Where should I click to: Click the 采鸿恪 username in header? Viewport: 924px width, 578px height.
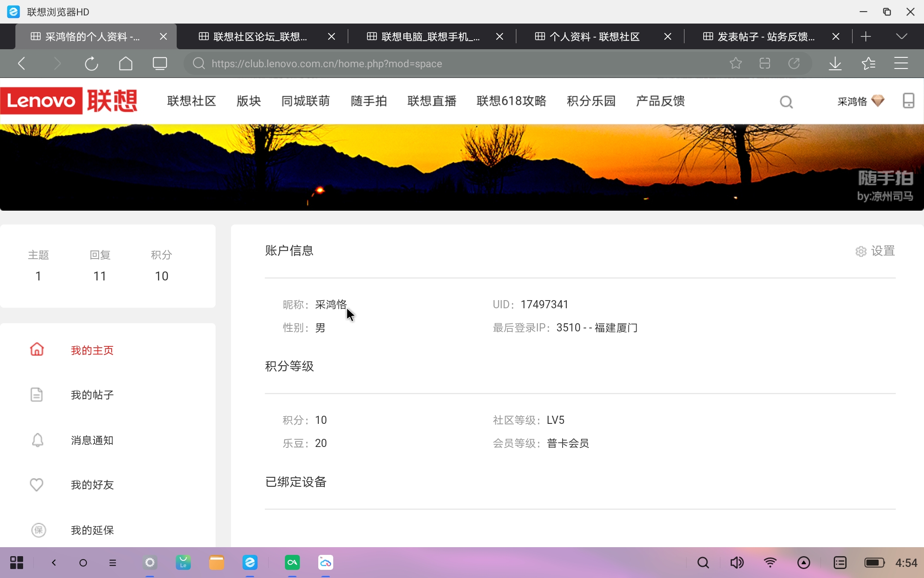pyautogui.click(x=852, y=101)
